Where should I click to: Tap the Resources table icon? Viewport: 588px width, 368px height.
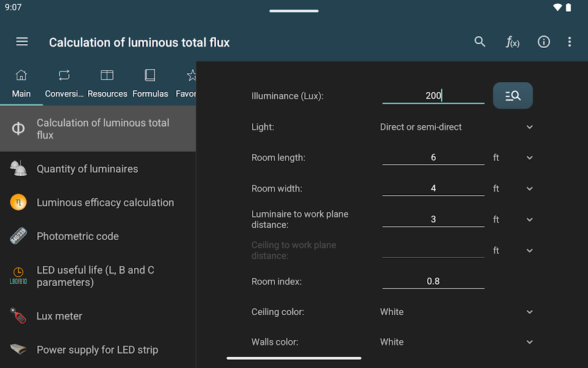[107, 75]
